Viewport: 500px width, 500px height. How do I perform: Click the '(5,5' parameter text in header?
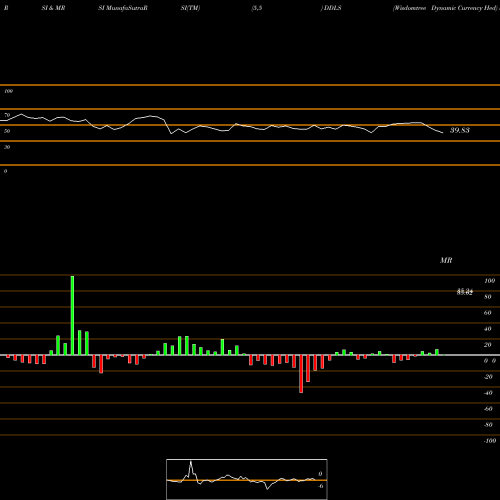pos(257,8)
